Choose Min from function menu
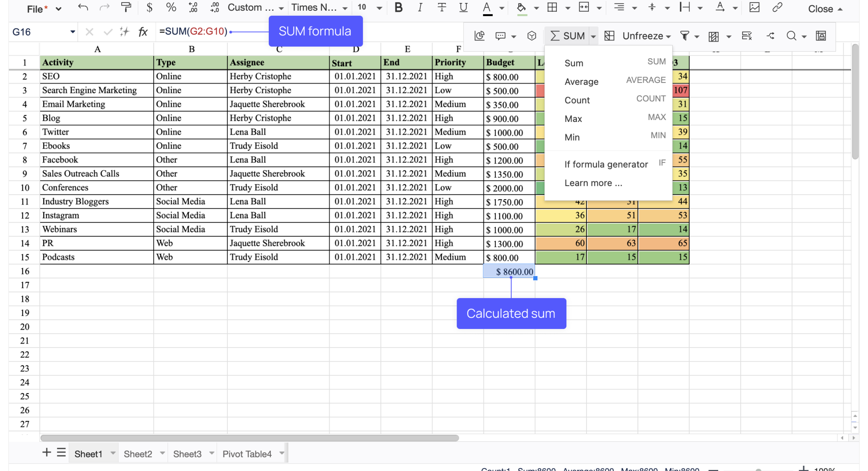This screenshot has width=868, height=471. (608, 137)
